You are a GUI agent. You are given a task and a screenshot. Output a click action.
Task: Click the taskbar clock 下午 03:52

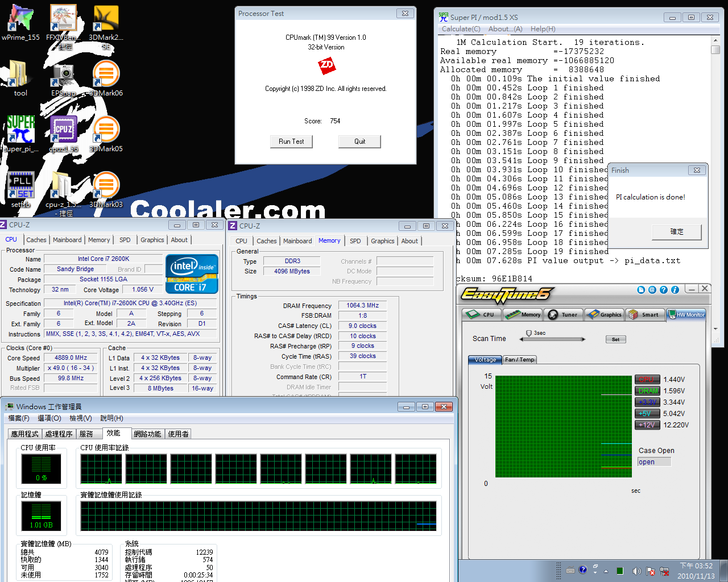click(696, 571)
